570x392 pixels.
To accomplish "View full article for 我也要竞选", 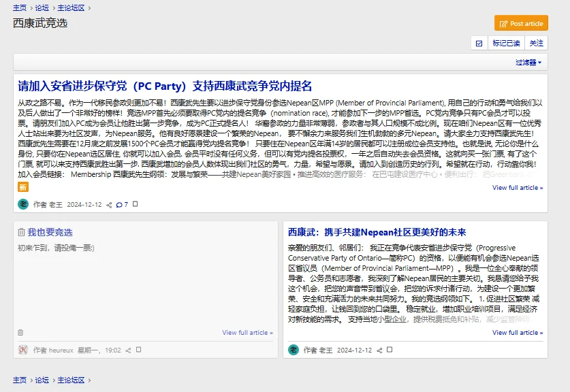I will [247, 332].
